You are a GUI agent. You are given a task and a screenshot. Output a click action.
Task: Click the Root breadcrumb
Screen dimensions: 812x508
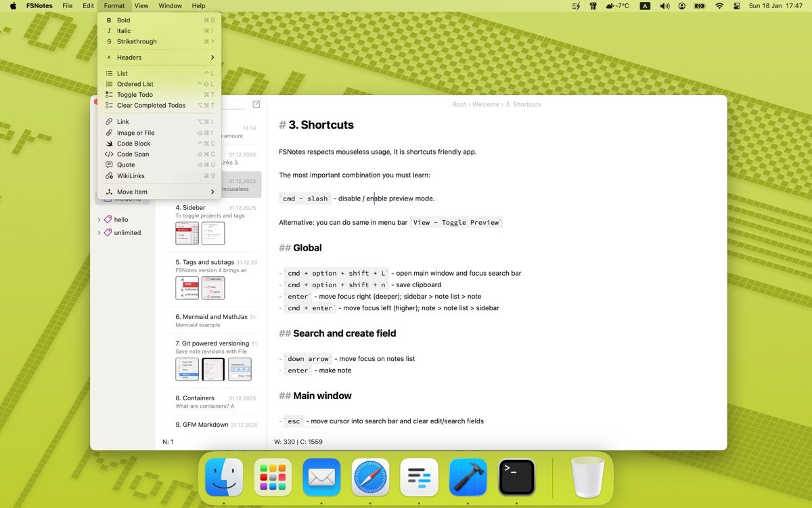(x=459, y=104)
